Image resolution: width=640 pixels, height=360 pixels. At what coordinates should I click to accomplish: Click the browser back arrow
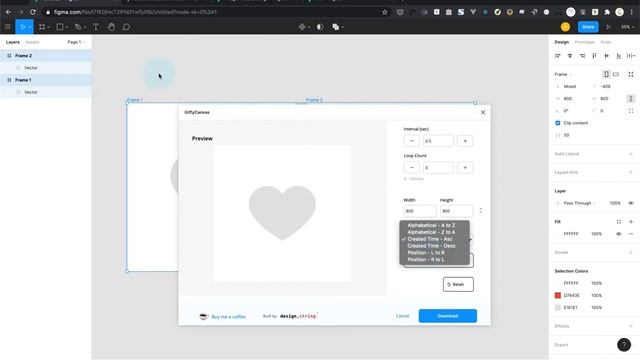point(8,12)
